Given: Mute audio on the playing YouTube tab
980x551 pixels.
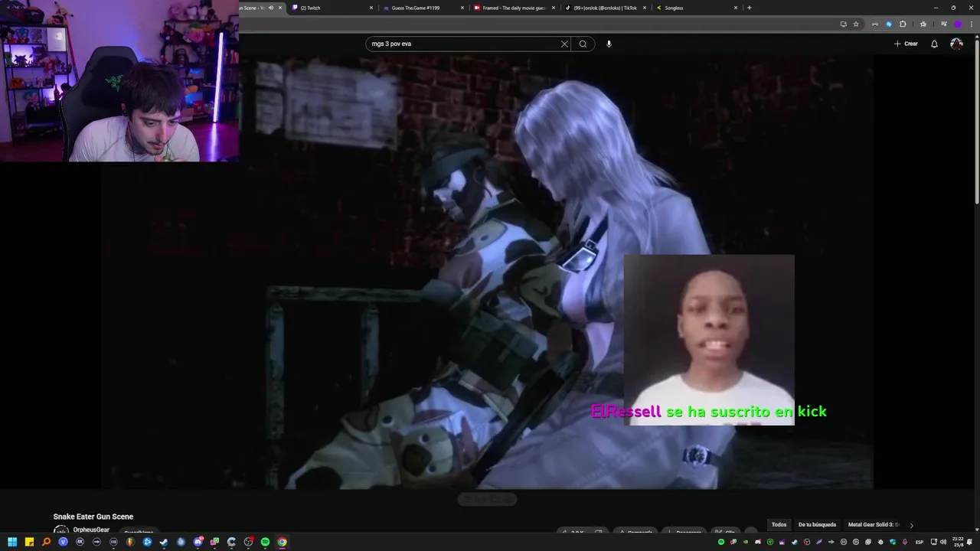Looking at the screenshot, I should (270, 8).
